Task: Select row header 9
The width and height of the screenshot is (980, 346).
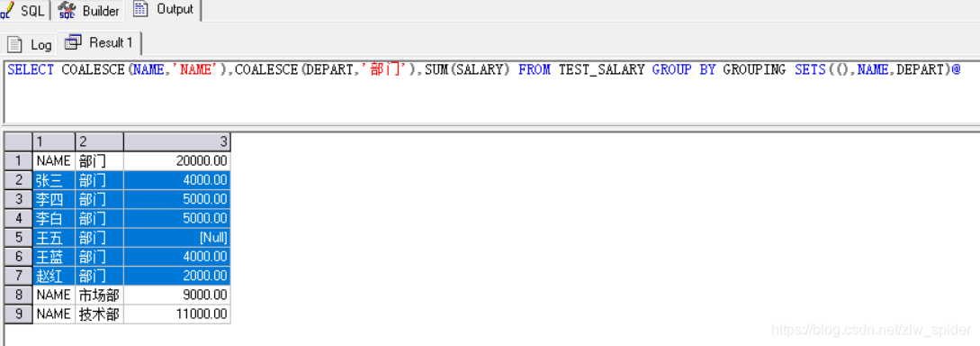Action: [18, 314]
